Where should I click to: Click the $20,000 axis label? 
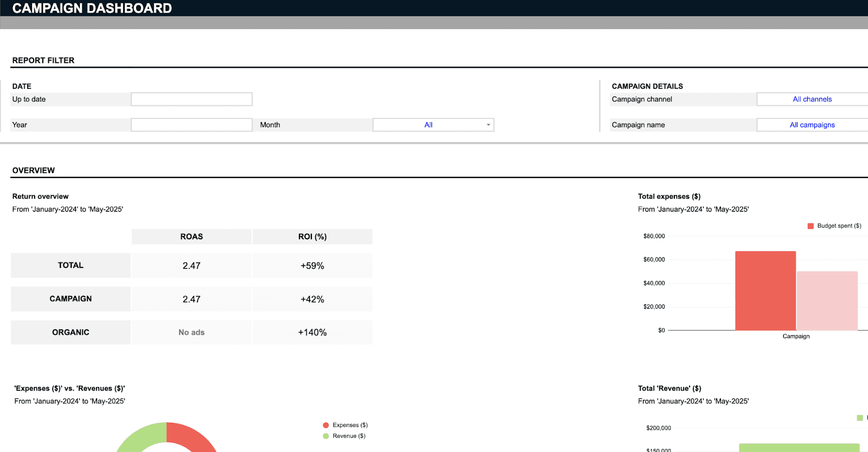[654, 307]
